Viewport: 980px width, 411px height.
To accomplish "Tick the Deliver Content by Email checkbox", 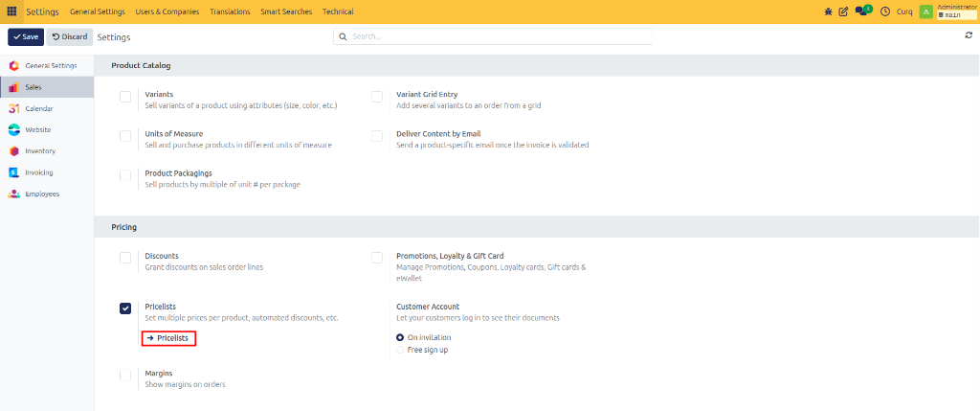I will tap(377, 136).
